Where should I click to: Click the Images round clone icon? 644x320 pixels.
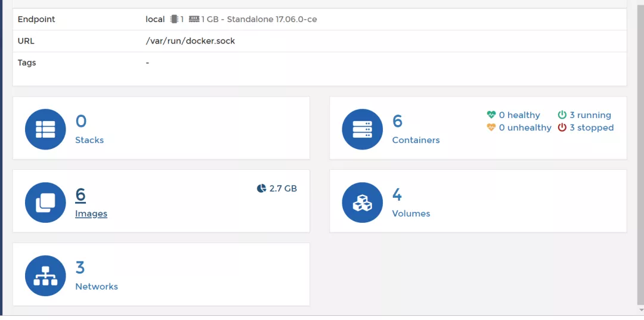45,203
